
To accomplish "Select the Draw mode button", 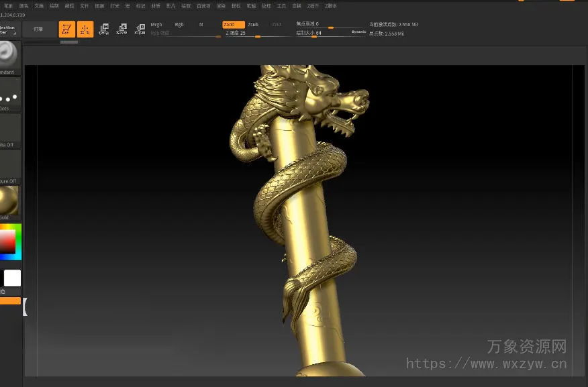I will [85, 29].
